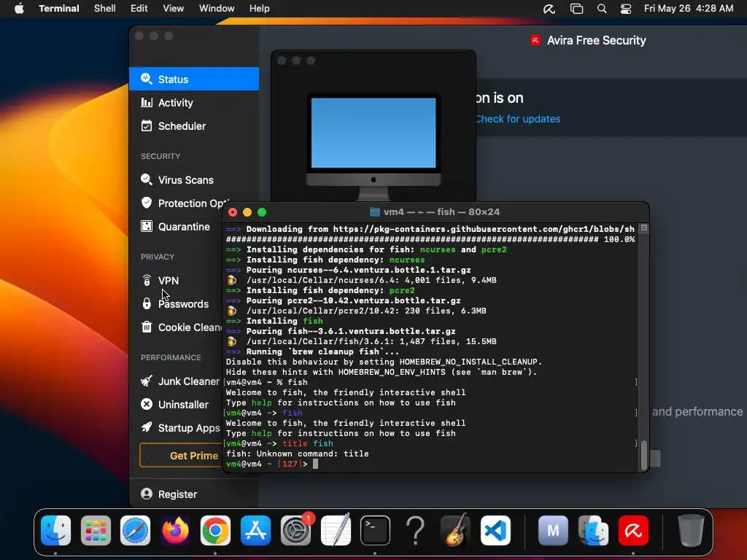Open the Apple menu
Screen dimensions: 747x560
coord(19,9)
